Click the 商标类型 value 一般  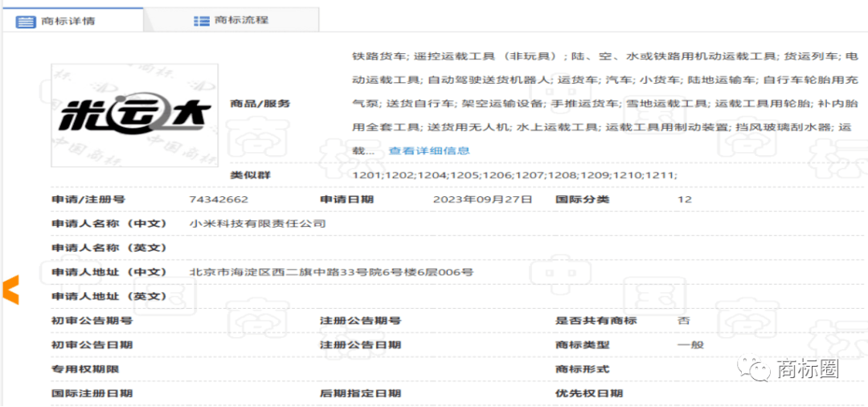[x=690, y=345]
